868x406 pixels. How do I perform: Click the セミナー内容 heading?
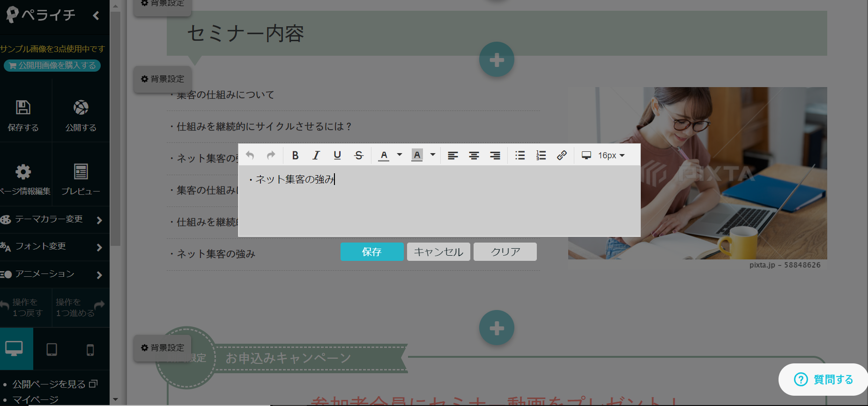point(245,34)
